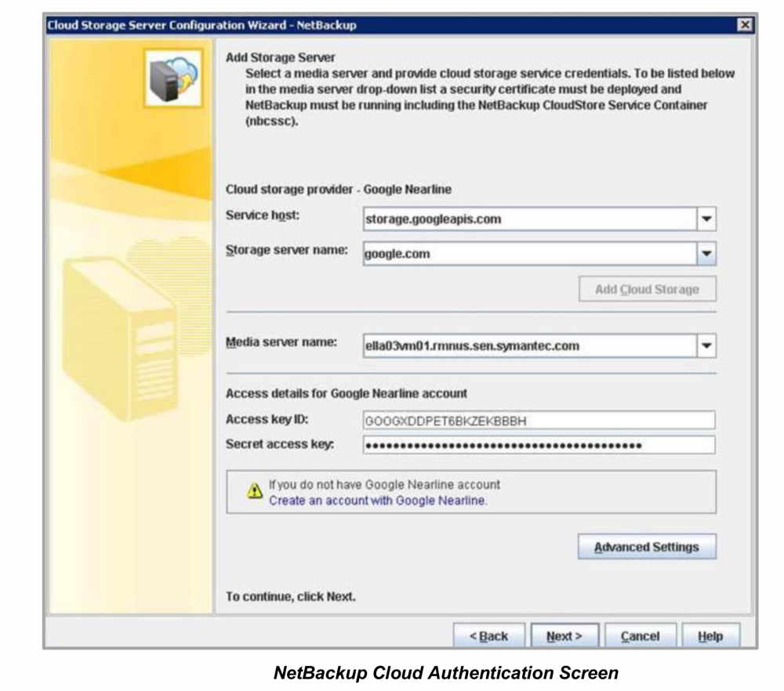Click the Add Cloud Storage button

[647, 289]
